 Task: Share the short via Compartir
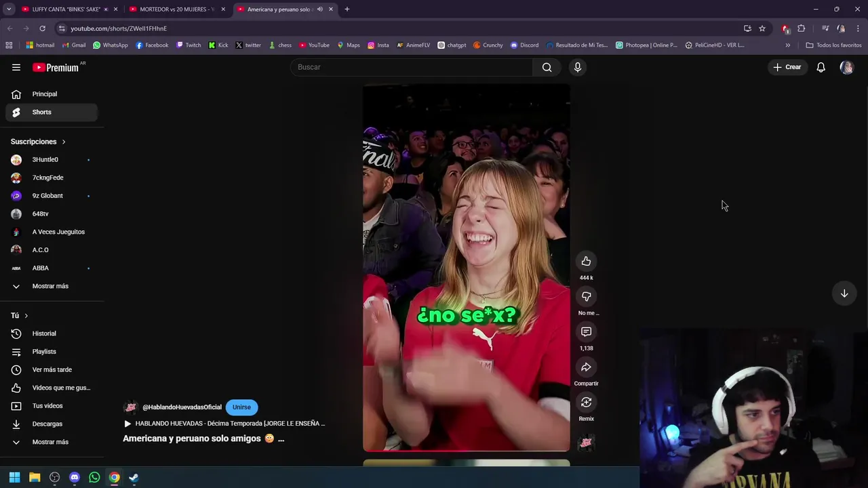pos(586,367)
